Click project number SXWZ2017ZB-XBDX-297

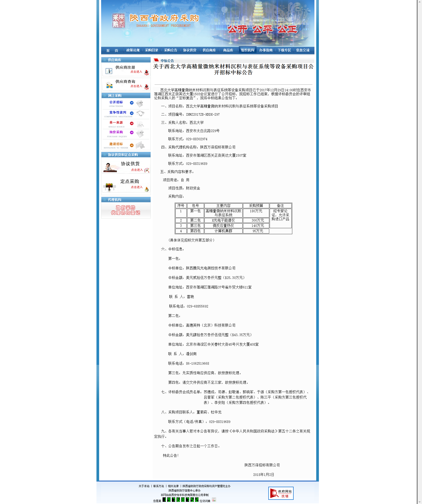click(203, 115)
